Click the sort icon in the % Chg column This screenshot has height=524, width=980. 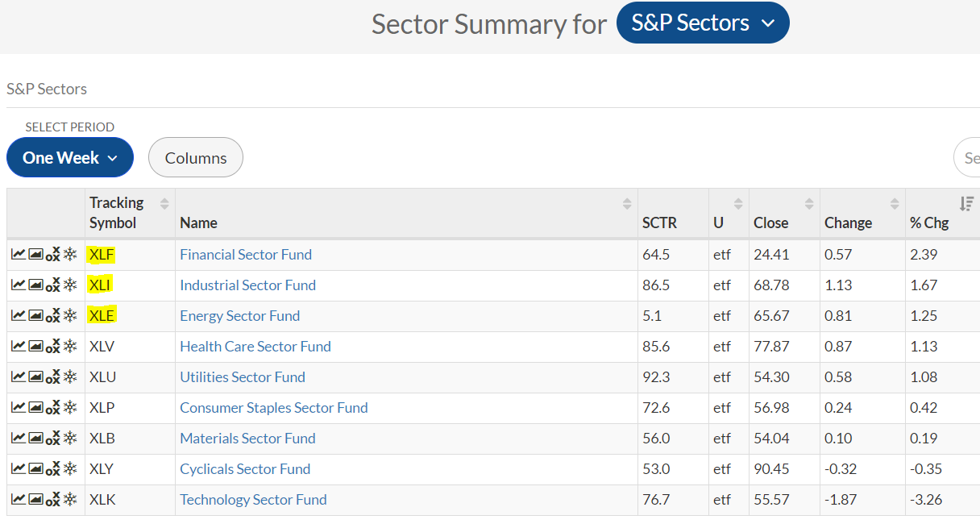tap(967, 204)
